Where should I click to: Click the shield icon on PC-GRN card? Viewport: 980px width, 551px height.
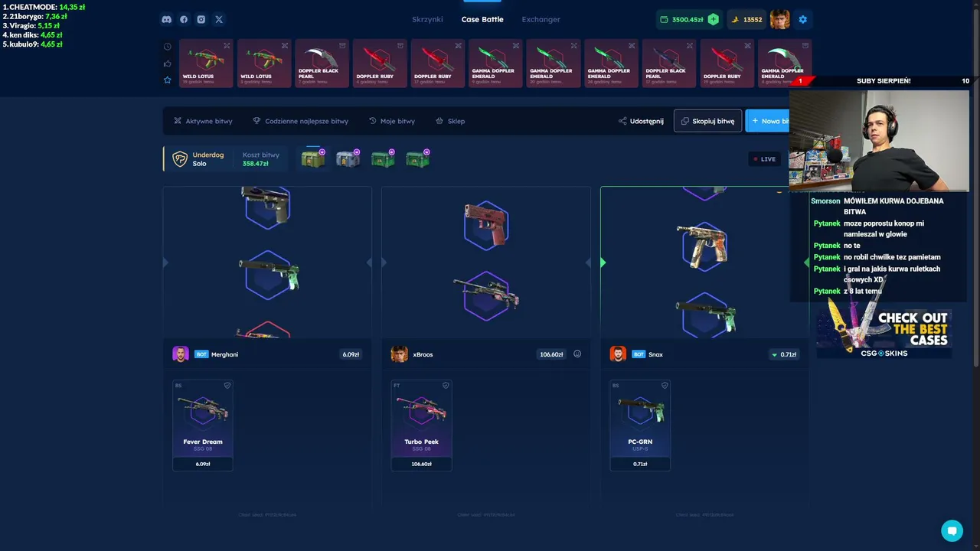[665, 386]
